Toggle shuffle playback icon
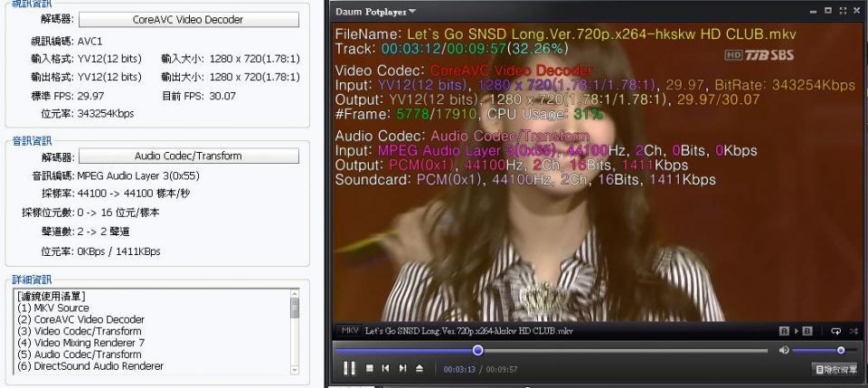 [854, 331]
